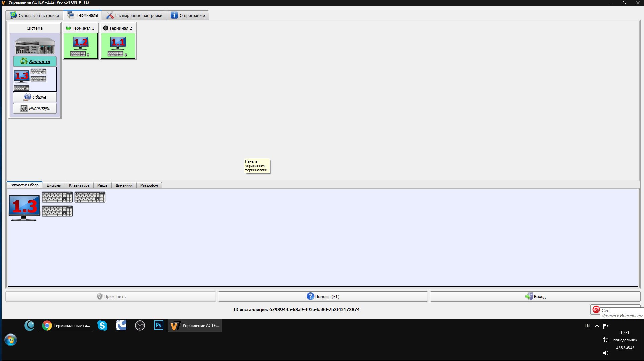Click the Терминал 2 header label
The width and height of the screenshot is (644, 361).
pos(120,28)
